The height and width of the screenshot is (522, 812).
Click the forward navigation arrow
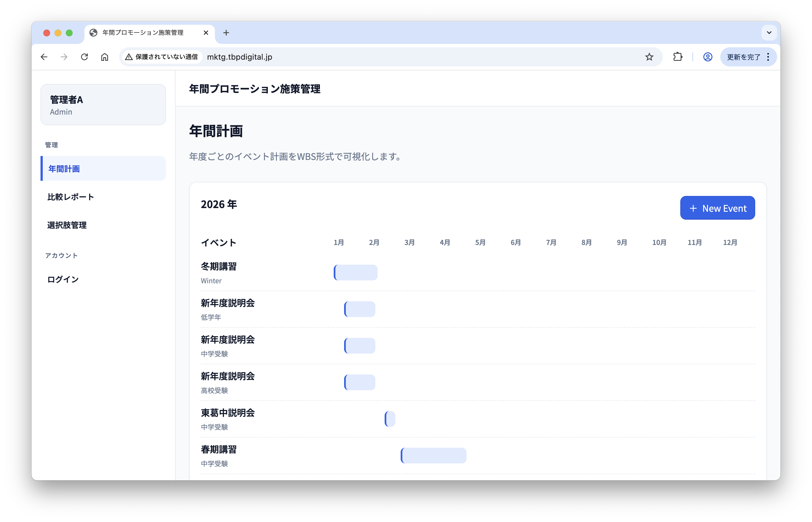coord(64,57)
